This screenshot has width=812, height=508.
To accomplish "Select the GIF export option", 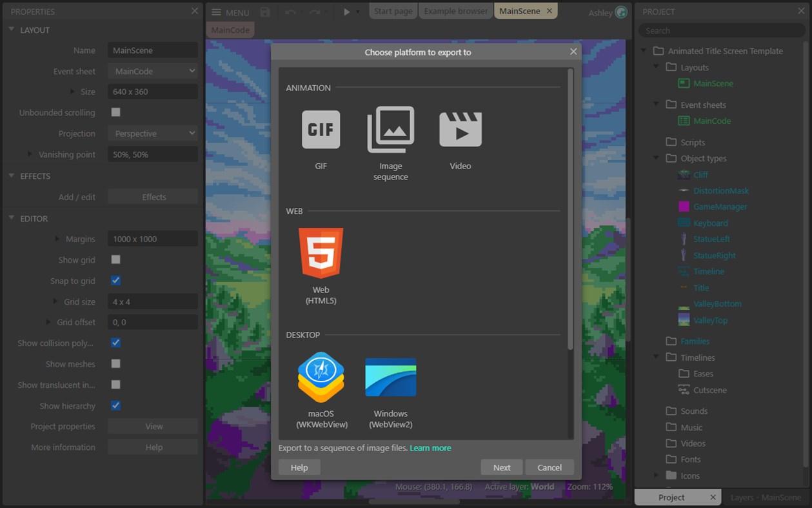I will pyautogui.click(x=321, y=130).
